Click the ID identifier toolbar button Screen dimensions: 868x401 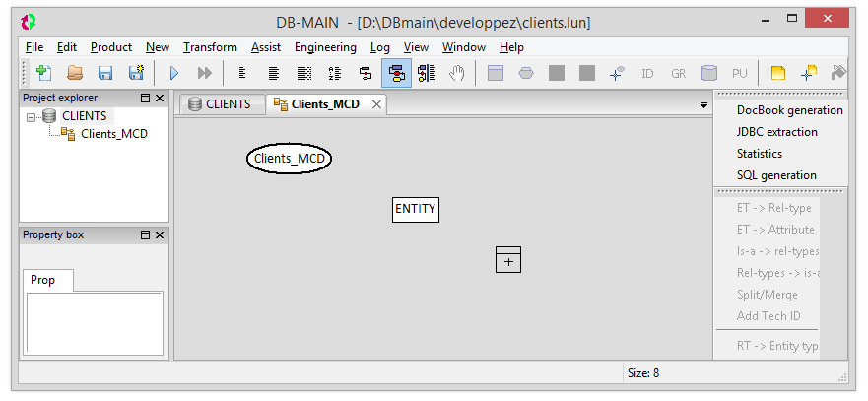tap(647, 73)
